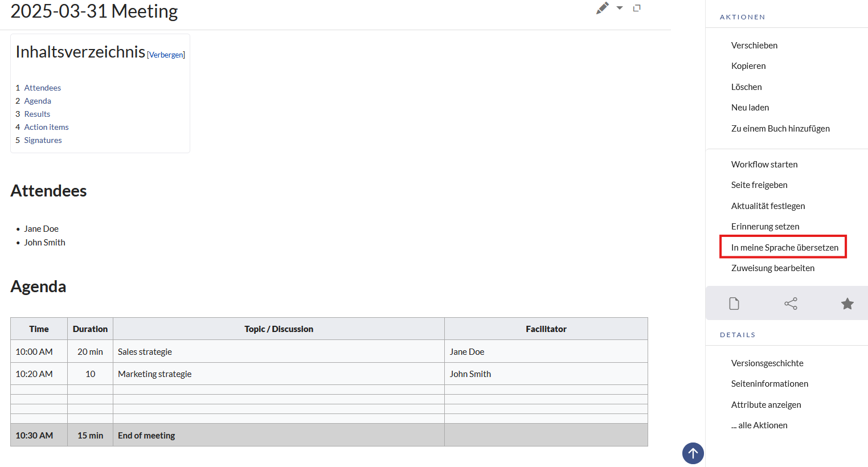Click the star favorite icon

pos(847,304)
